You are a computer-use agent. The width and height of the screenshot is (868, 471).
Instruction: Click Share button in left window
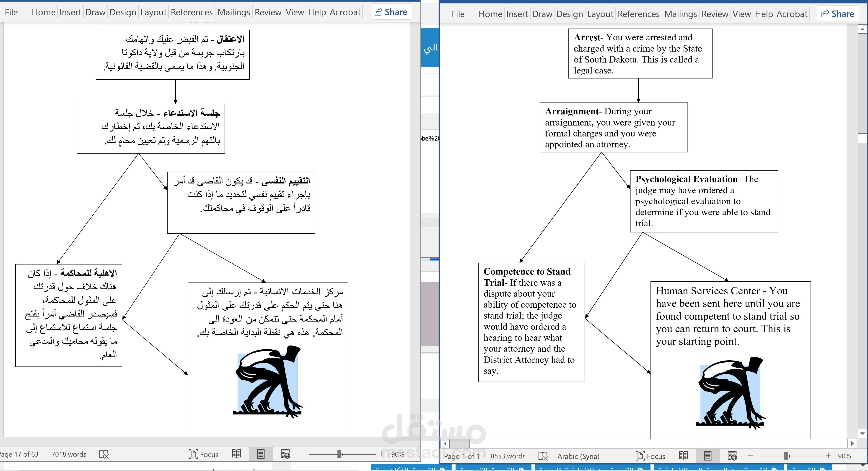tap(391, 12)
